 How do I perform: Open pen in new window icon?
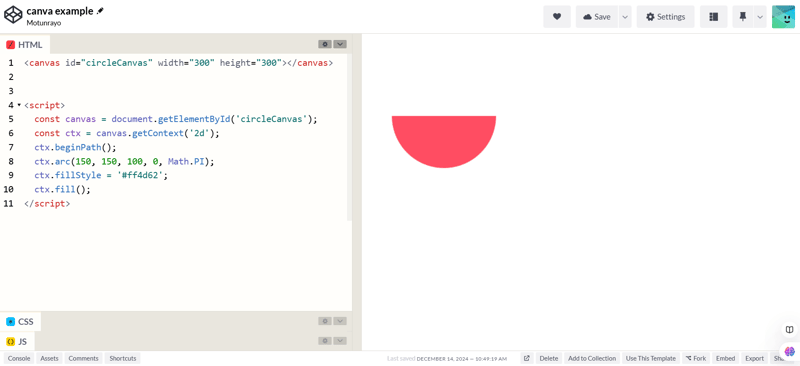[x=527, y=358]
